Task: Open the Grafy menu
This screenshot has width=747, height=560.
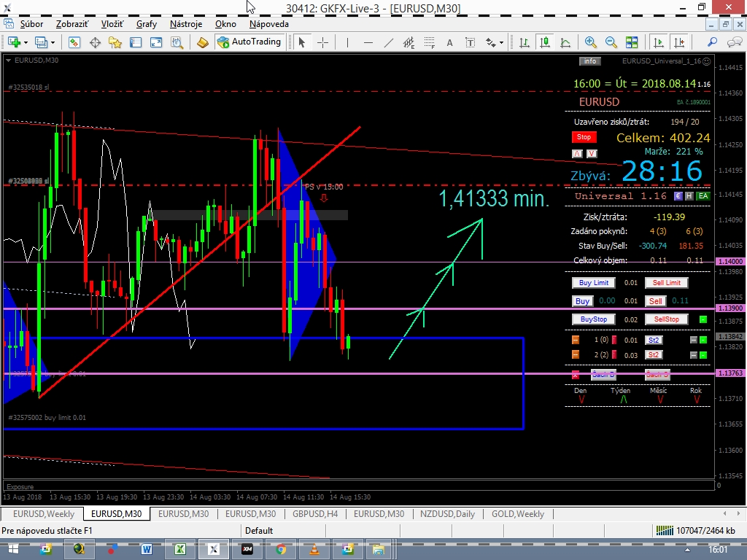Action: (x=146, y=24)
